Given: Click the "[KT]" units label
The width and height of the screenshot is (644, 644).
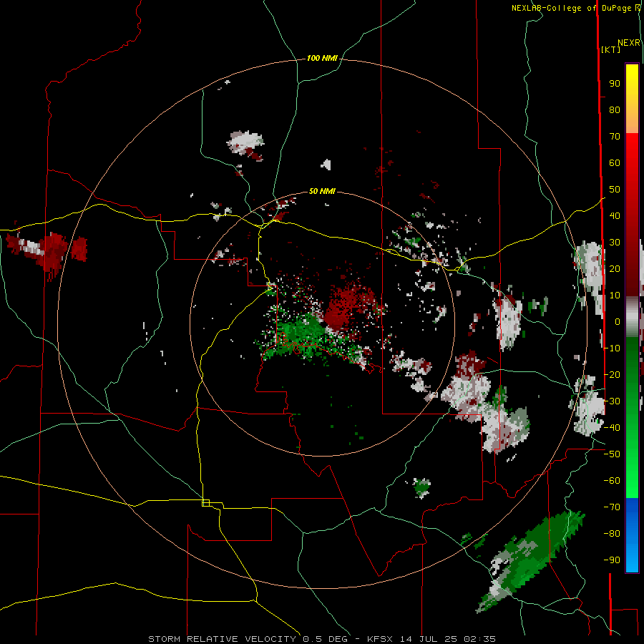Looking at the screenshot, I should [x=610, y=49].
